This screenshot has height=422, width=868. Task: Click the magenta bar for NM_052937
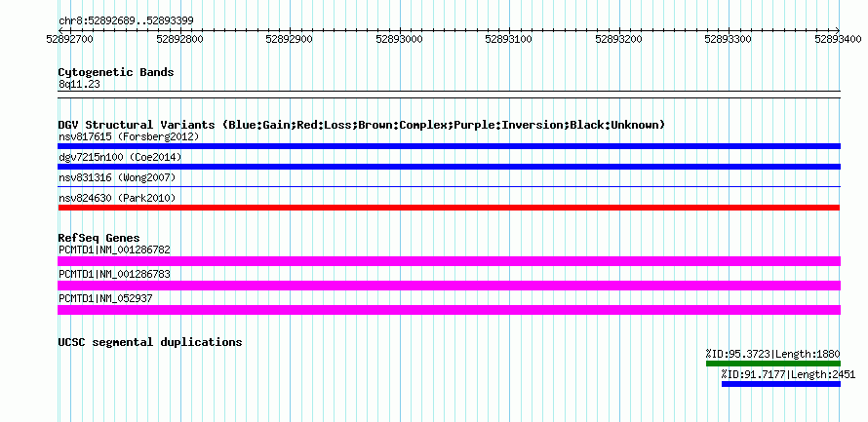tap(449, 310)
